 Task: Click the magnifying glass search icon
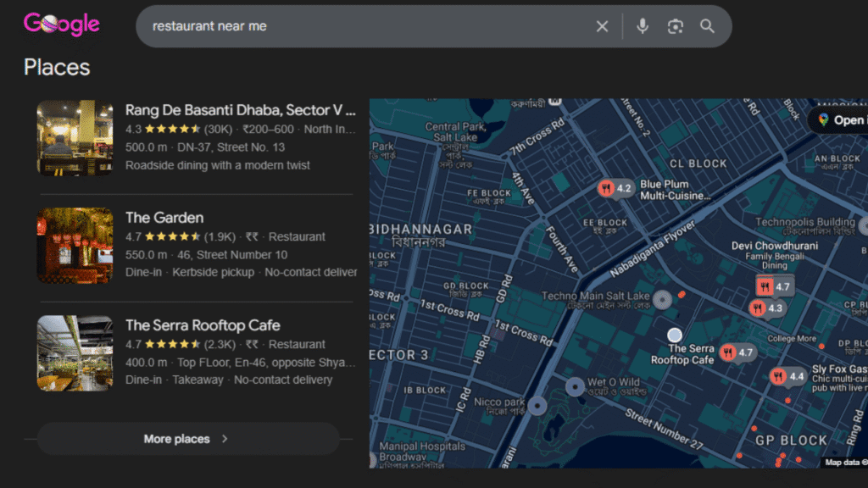[x=707, y=26]
